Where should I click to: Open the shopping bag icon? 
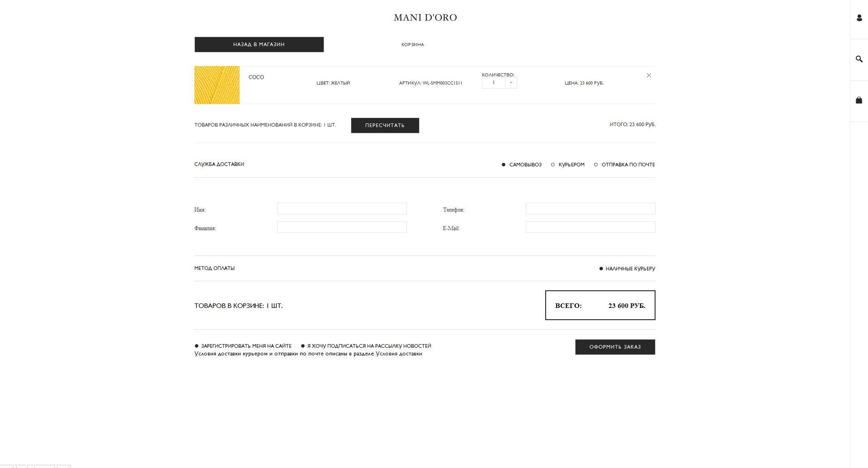pyautogui.click(x=859, y=100)
